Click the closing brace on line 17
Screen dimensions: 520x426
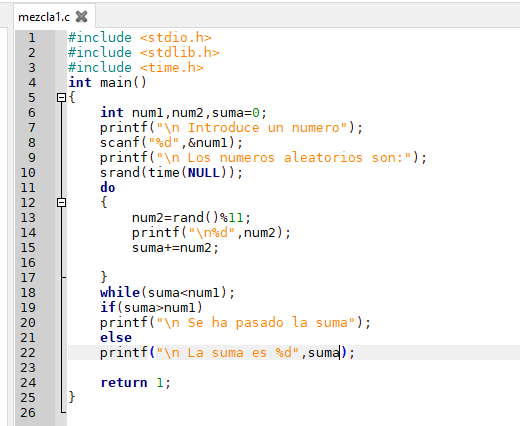104,277
